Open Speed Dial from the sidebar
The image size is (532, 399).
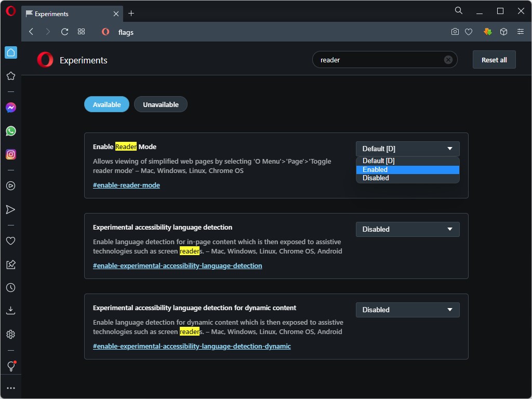pyautogui.click(x=10, y=52)
